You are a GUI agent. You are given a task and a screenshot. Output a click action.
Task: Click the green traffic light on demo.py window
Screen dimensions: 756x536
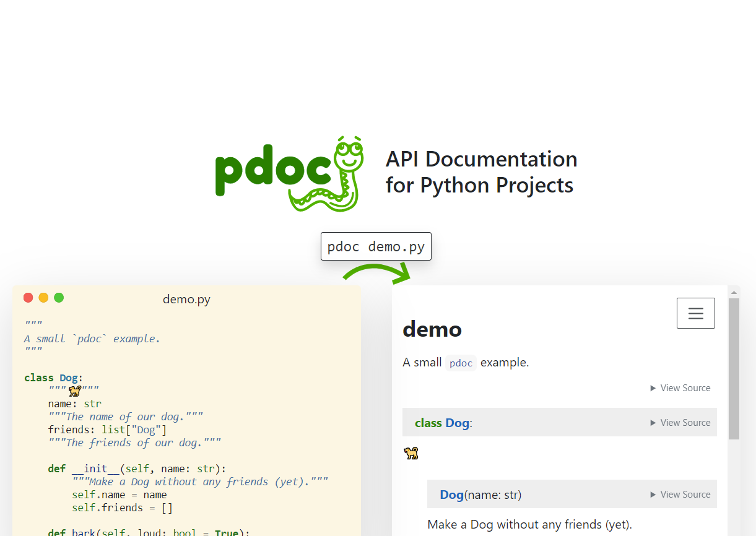59,298
